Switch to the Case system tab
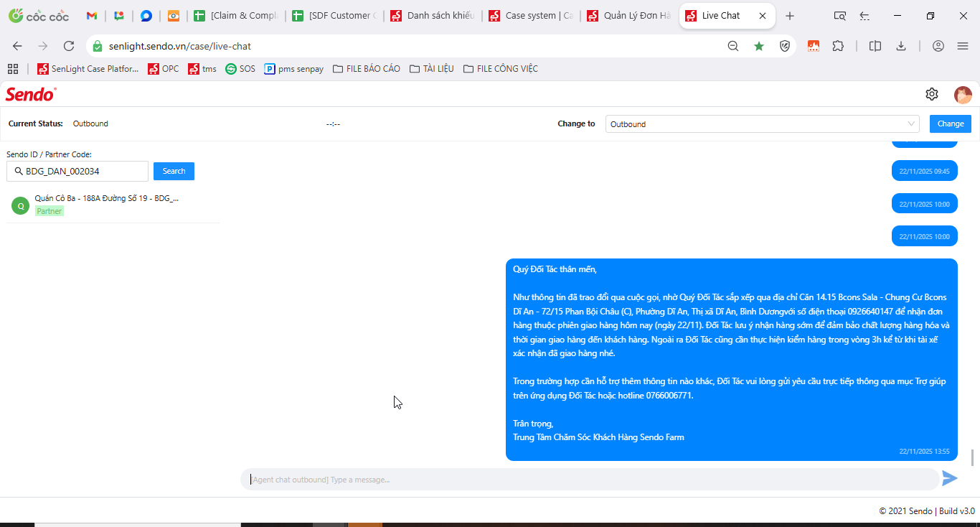The height and width of the screenshot is (527, 980). tap(531, 16)
